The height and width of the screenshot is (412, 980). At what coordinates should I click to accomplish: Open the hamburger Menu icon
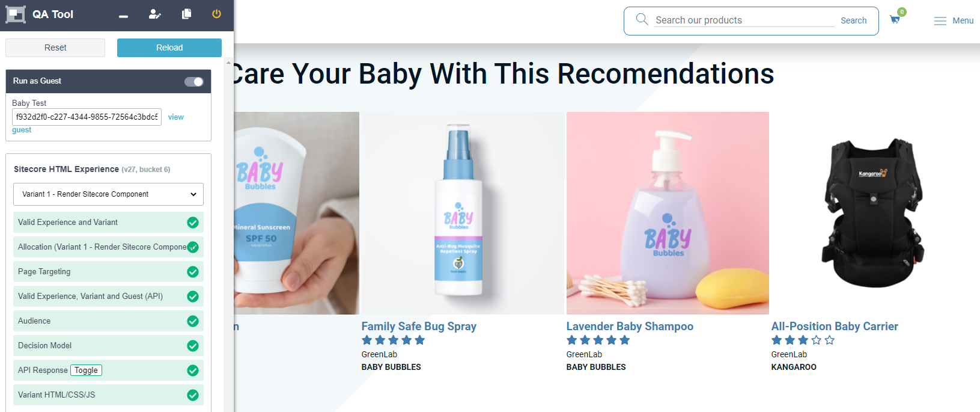pyautogui.click(x=940, y=21)
